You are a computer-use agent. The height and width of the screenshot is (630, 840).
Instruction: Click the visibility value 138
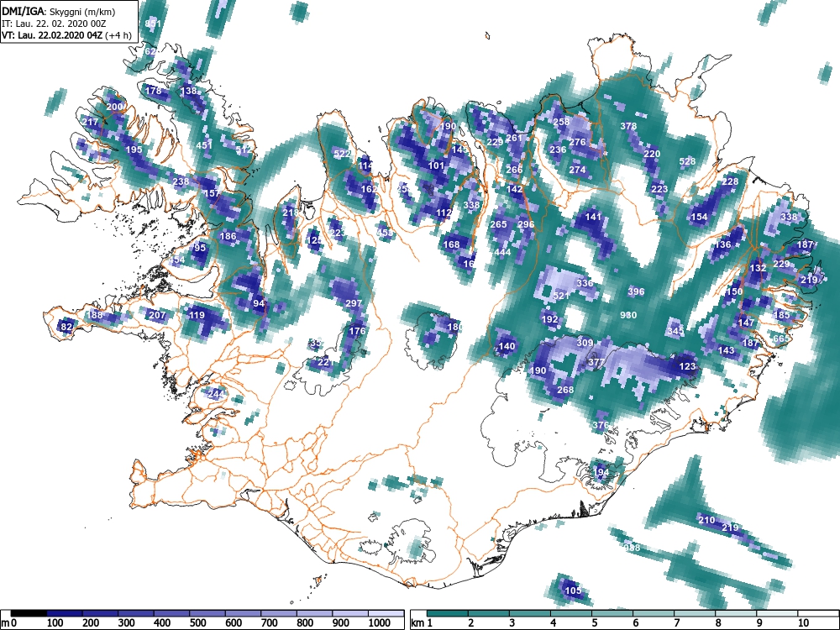[188, 91]
